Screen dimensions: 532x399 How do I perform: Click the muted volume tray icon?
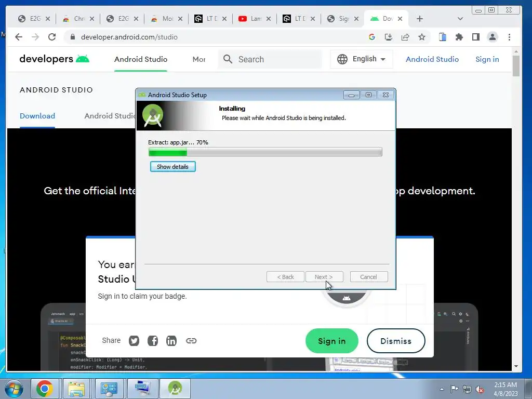tap(480, 390)
